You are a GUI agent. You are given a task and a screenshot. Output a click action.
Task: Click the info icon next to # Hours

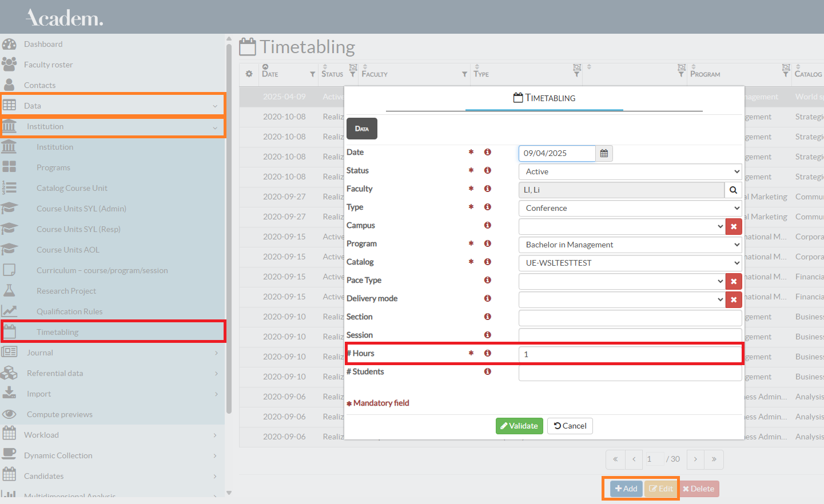(488, 353)
